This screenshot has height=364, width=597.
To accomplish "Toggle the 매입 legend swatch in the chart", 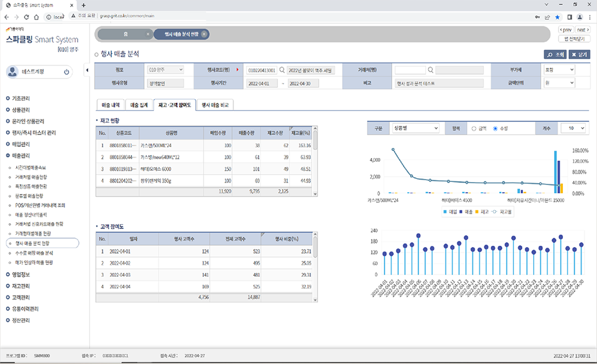I will [445, 212].
